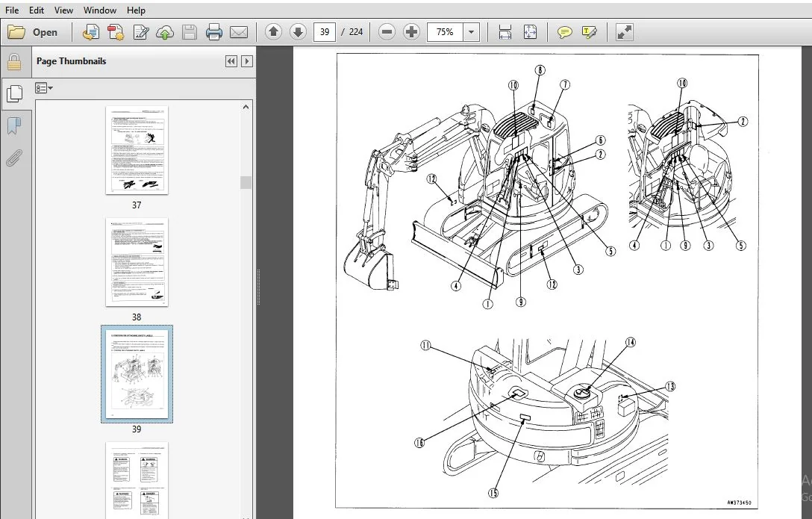Click the zoom out minus button
812x519 pixels.
pos(387,32)
